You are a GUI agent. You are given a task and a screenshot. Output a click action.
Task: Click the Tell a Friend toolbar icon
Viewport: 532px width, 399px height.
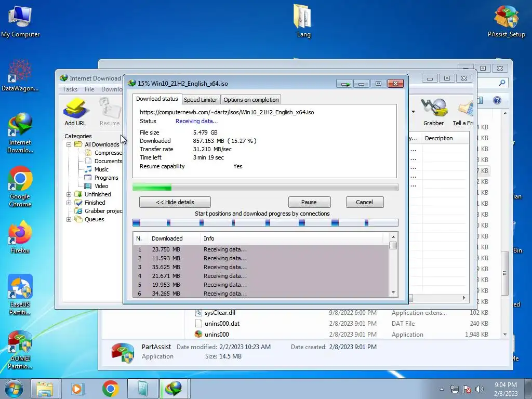click(463, 112)
